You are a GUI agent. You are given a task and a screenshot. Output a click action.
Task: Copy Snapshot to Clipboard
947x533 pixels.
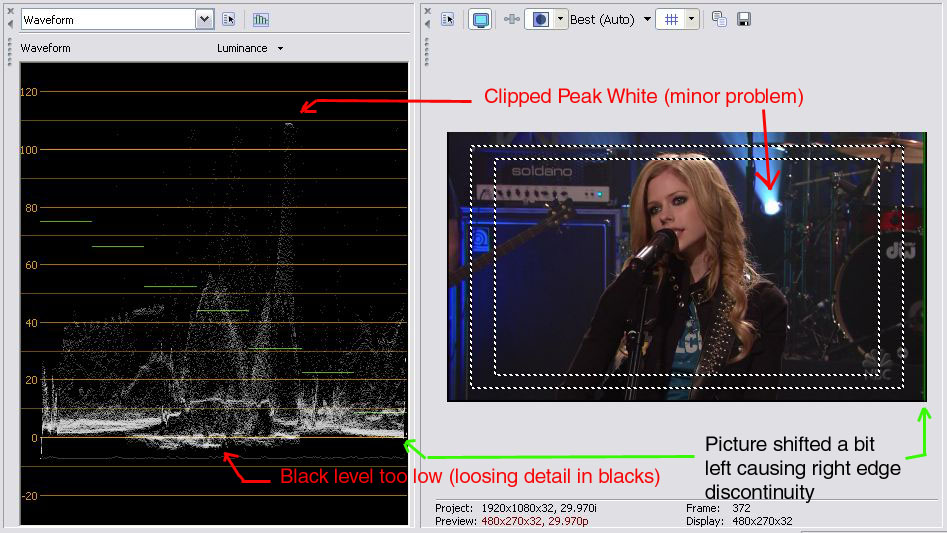point(719,19)
